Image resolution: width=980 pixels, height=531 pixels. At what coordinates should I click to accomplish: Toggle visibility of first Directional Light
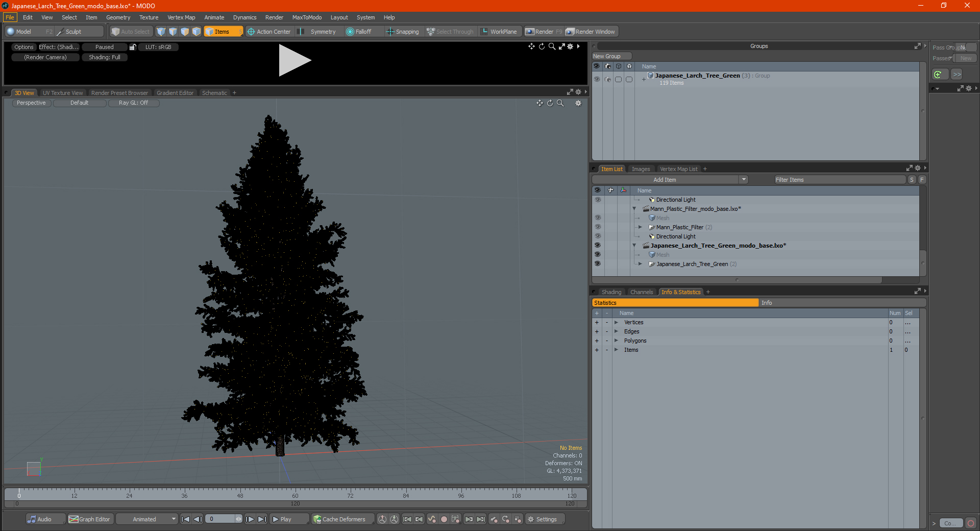point(597,200)
